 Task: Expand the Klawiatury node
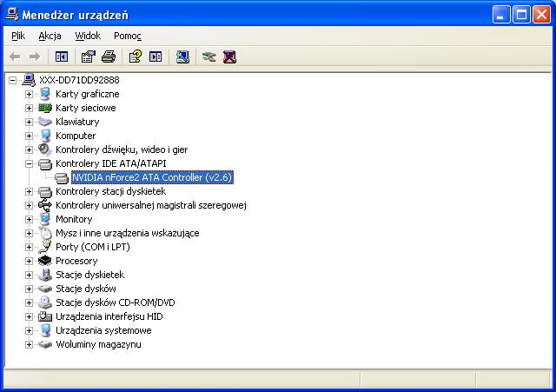(29, 122)
